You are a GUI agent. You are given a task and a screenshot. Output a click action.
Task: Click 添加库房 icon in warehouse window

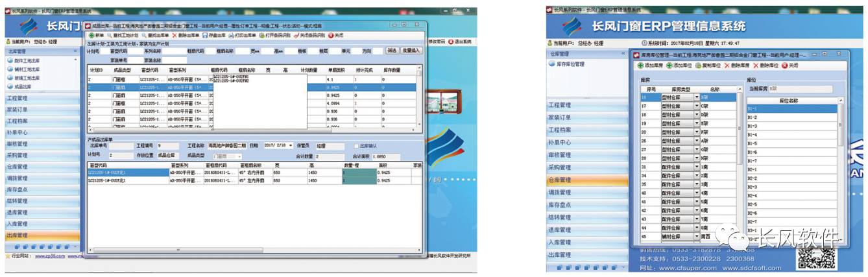641,66
